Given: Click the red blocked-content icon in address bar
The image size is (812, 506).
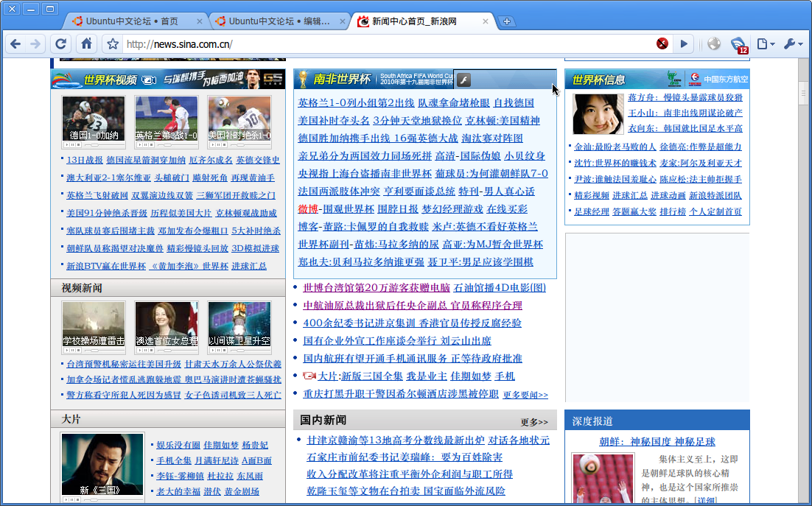Looking at the screenshot, I should pos(662,43).
